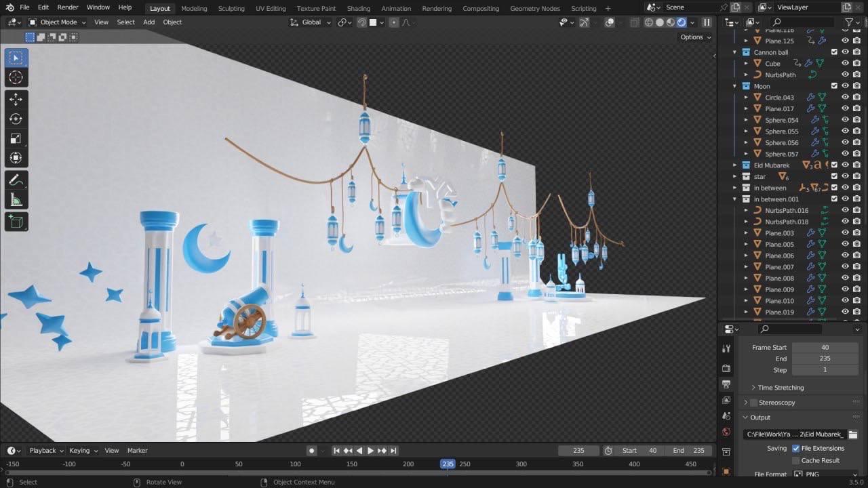The height and width of the screenshot is (488, 868).
Task: Select the Scale tool
Action: (16, 139)
